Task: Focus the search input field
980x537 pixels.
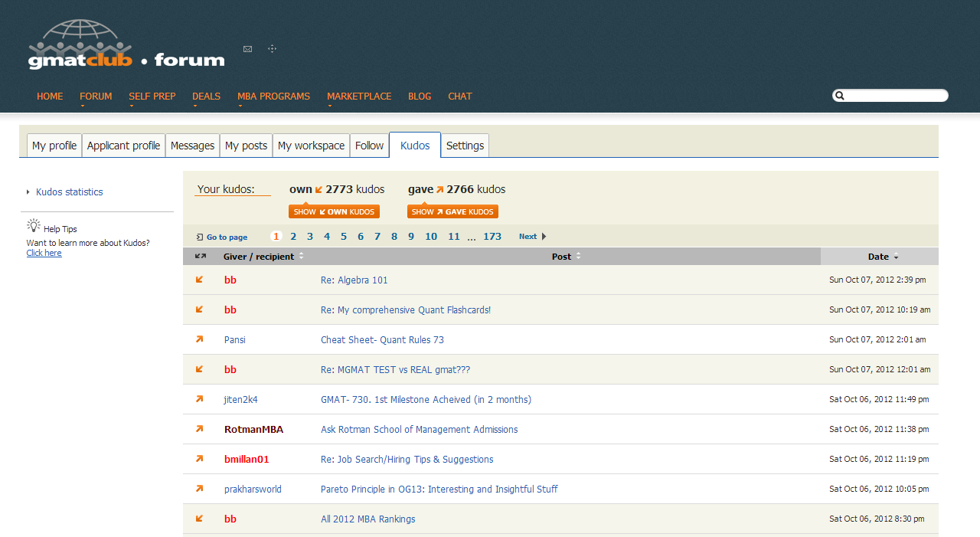Action: (896, 96)
